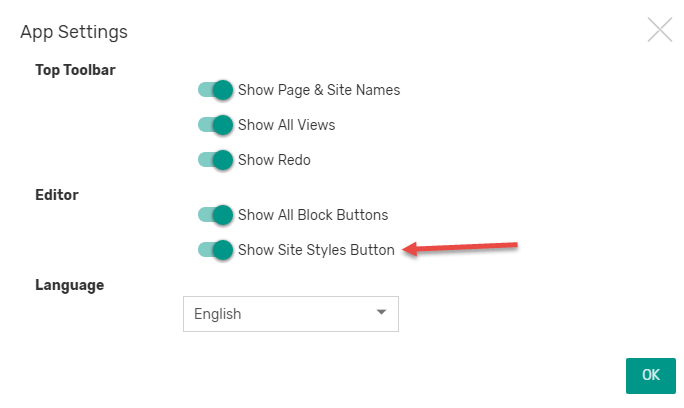Viewport: 684px width, 408px height.
Task: Select the Language section heading
Action: [x=69, y=285]
